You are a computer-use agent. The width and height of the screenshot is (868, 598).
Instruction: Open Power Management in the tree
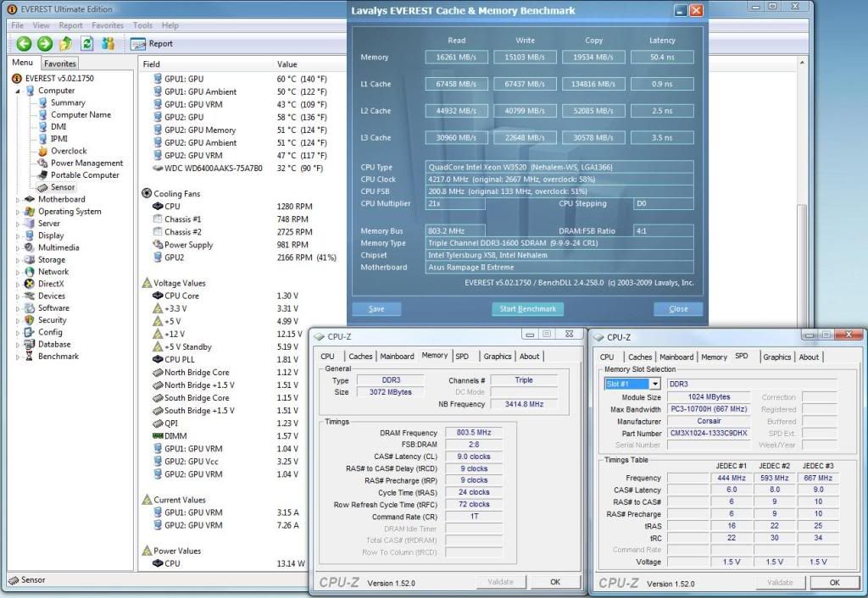87,163
